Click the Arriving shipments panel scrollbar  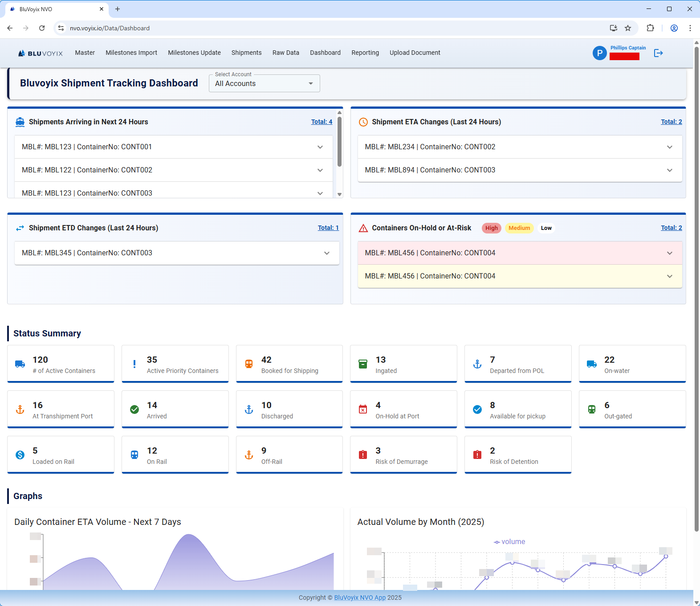point(339,143)
